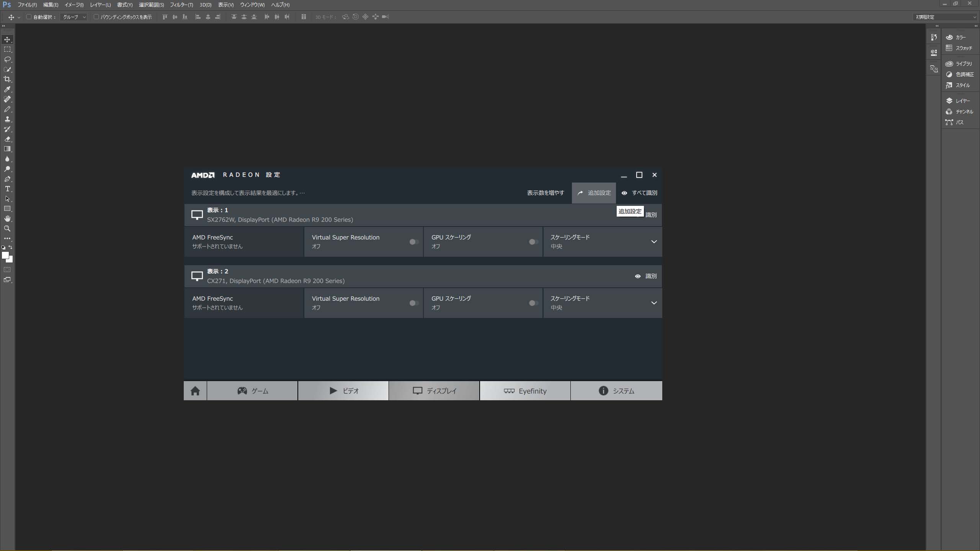Select the Dodge tool
Image resolution: width=980 pixels, height=551 pixels.
pyautogui.click(x=7, y=169)
